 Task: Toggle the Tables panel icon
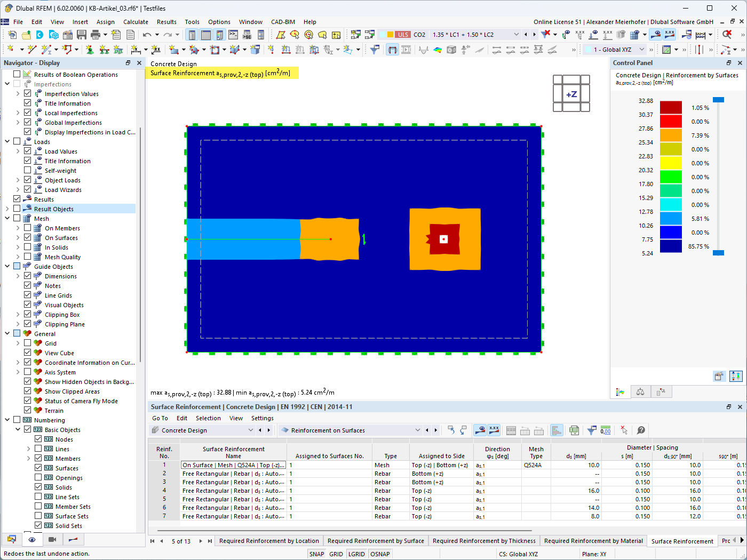[206, 35]
